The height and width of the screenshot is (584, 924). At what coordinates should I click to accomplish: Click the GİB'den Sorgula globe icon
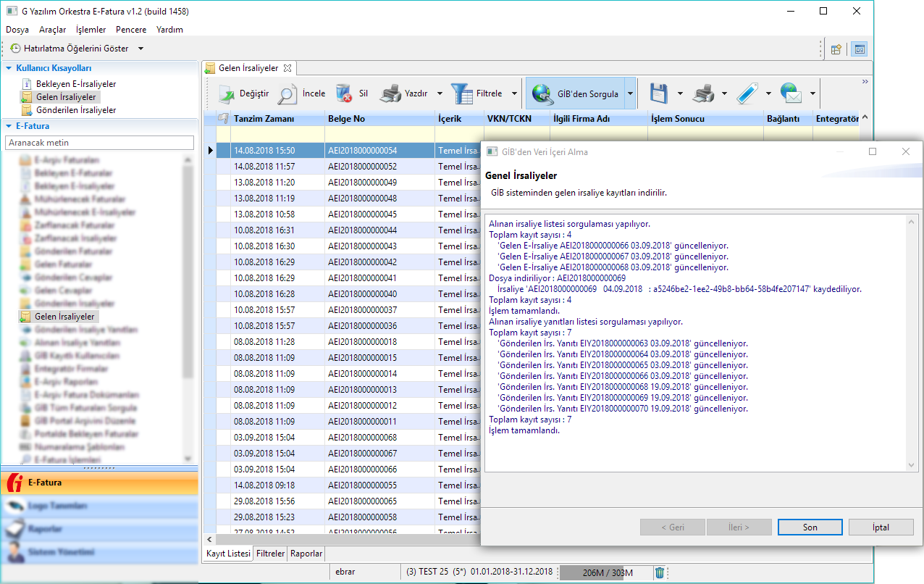pos(543,93)
